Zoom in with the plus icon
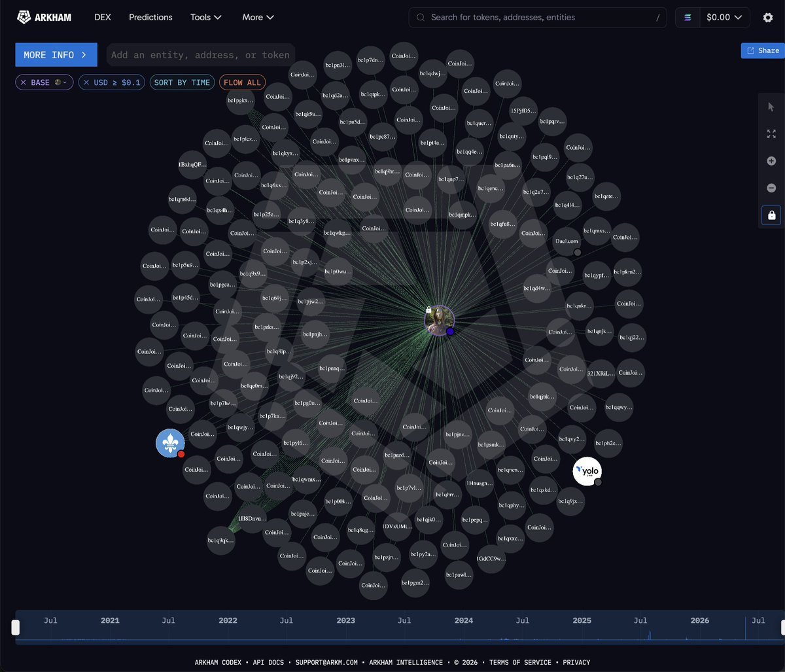The image size is (785, 672). [x=771, y=161]
